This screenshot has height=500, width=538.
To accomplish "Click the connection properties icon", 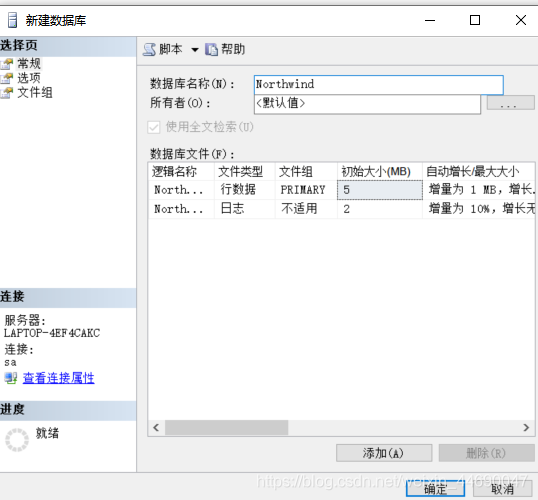I will pyautogui.click(x=11, y=378).
